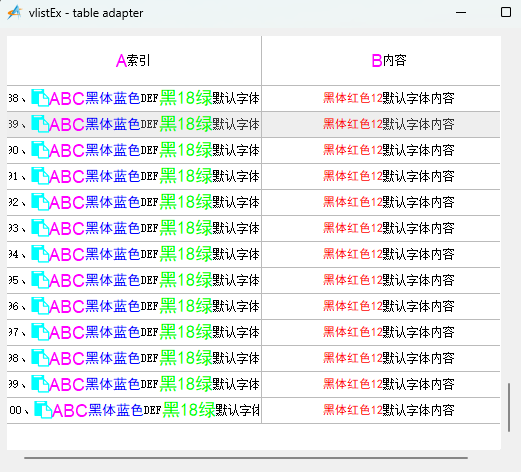Select the cyan file icon in row 00
521x472 pixels.
(x=43, y=410)
